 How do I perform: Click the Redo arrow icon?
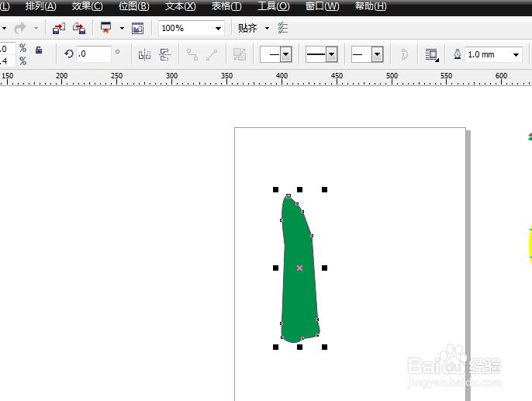pyautogui.click(x=19, y=28)
